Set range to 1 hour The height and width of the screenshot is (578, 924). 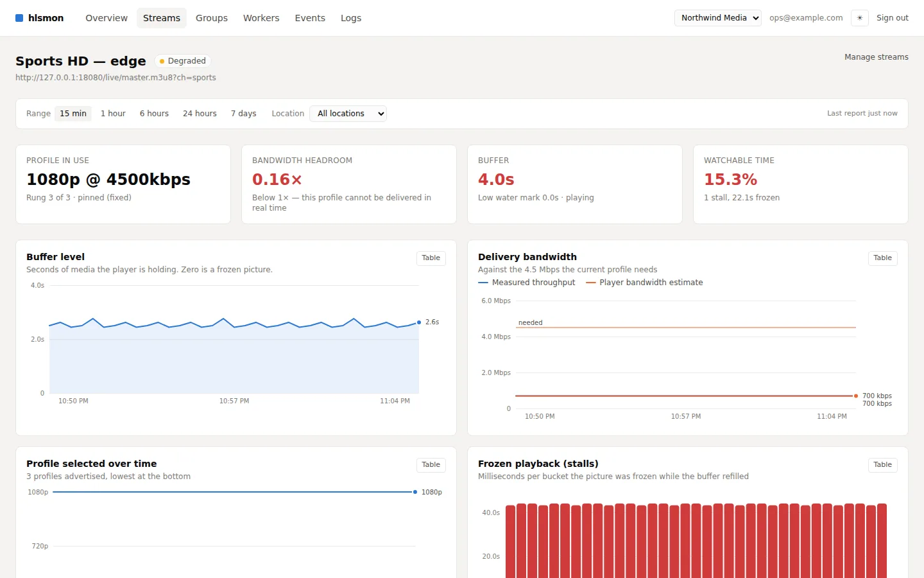click(113, 114)
